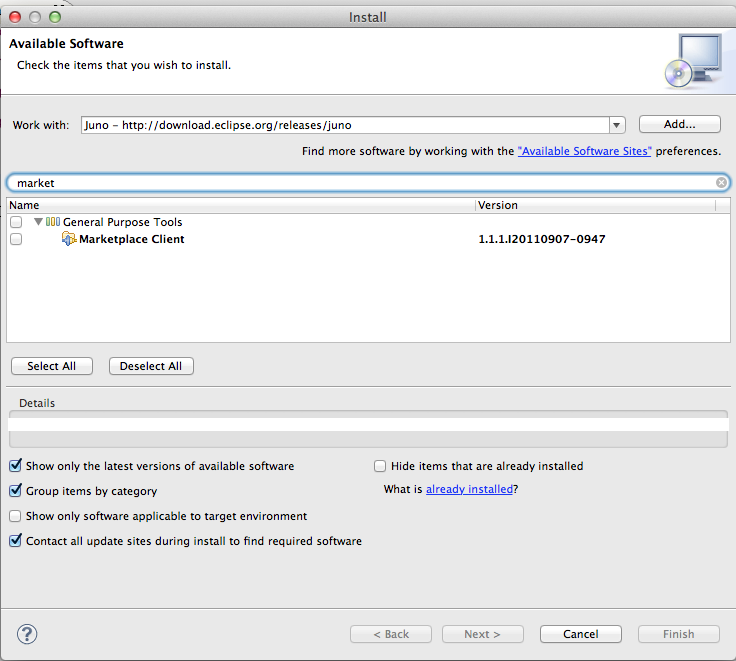736x661 pixels.
Task: Zoom the Install window with green button
Action: [x=55, y=17]
